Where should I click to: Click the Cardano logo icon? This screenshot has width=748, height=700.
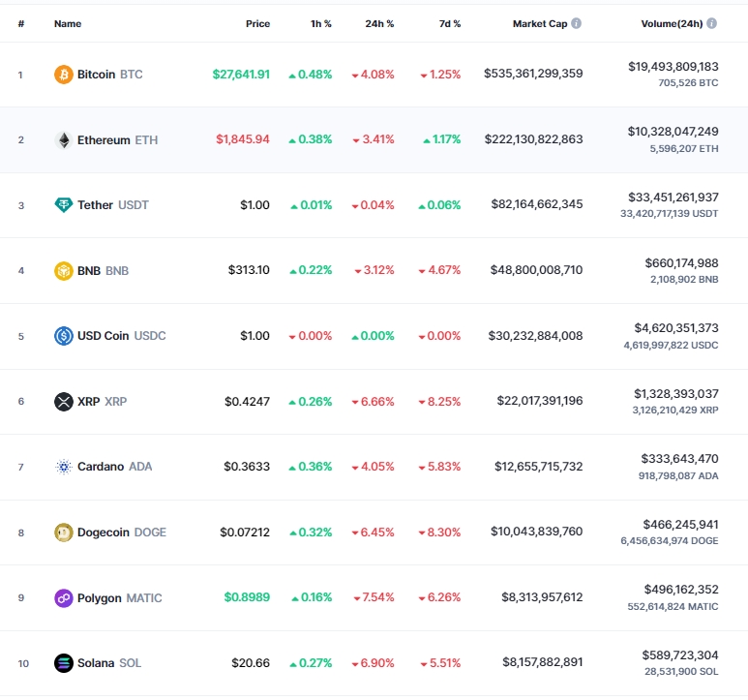pyautogui.click(x=64, y=467)
